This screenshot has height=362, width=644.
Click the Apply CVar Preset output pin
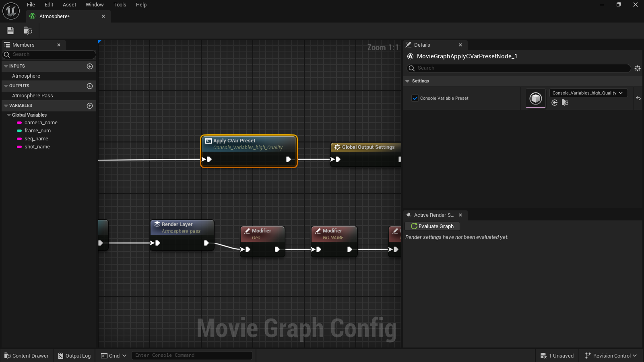[288, 159]
